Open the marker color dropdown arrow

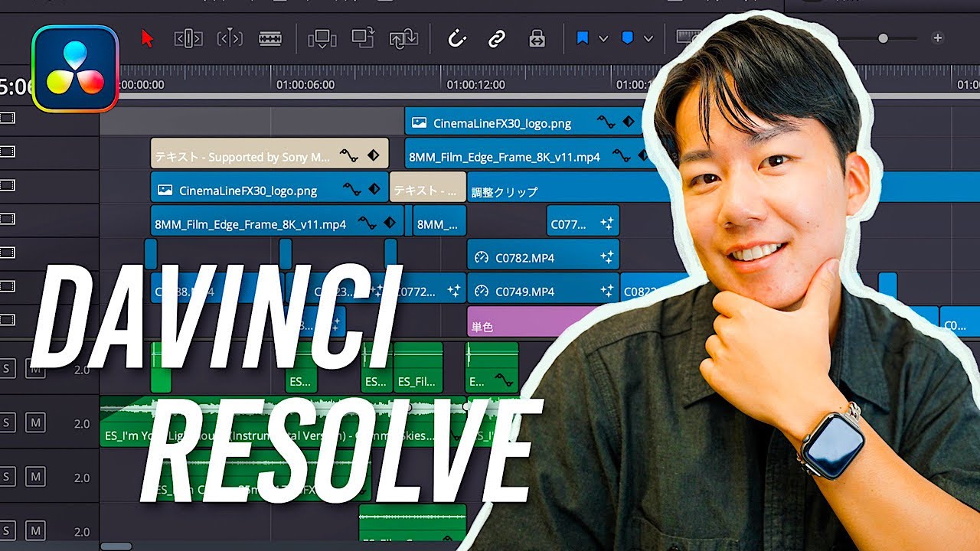[x=648, y=38]
